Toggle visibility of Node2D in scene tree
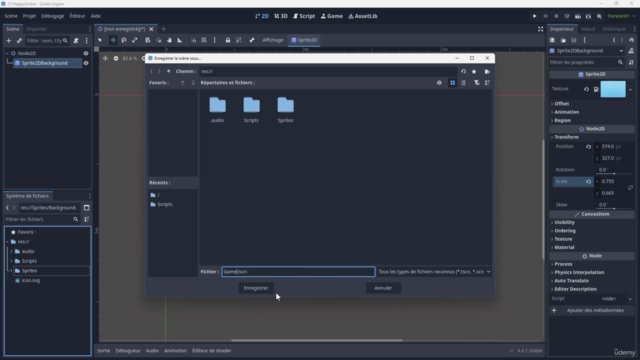 (x=86, y=53)
